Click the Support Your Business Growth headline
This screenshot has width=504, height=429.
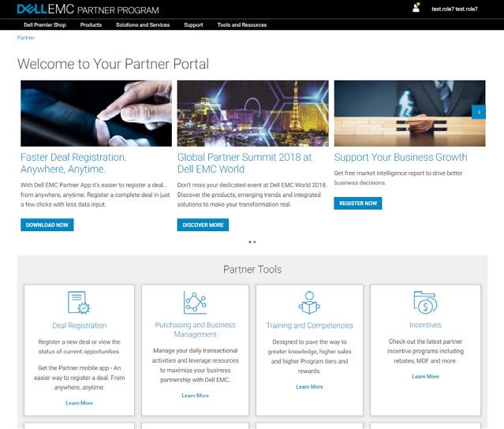pyautogui.click(x=401, y=157)
